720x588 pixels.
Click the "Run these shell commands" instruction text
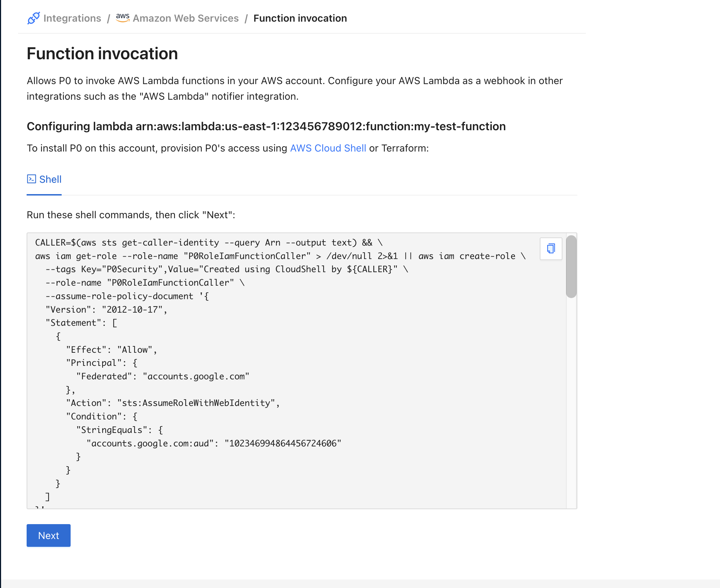[x=131, y=215]
